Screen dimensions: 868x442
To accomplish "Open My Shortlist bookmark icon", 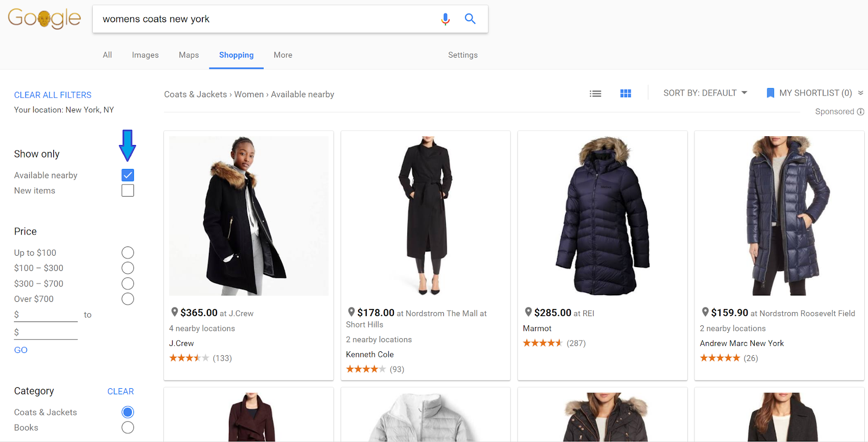I will pyautogui.click(x=770, y=93).
